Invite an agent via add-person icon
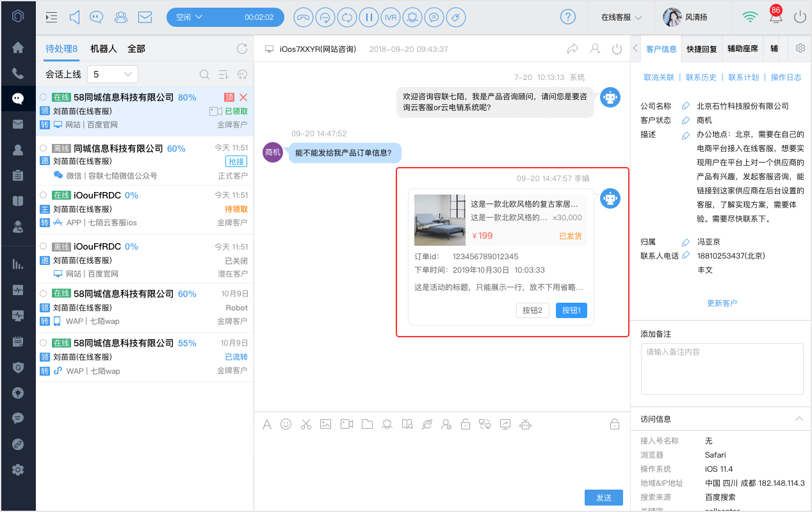This screenshot has width=812, height=512. pos(596,49)
